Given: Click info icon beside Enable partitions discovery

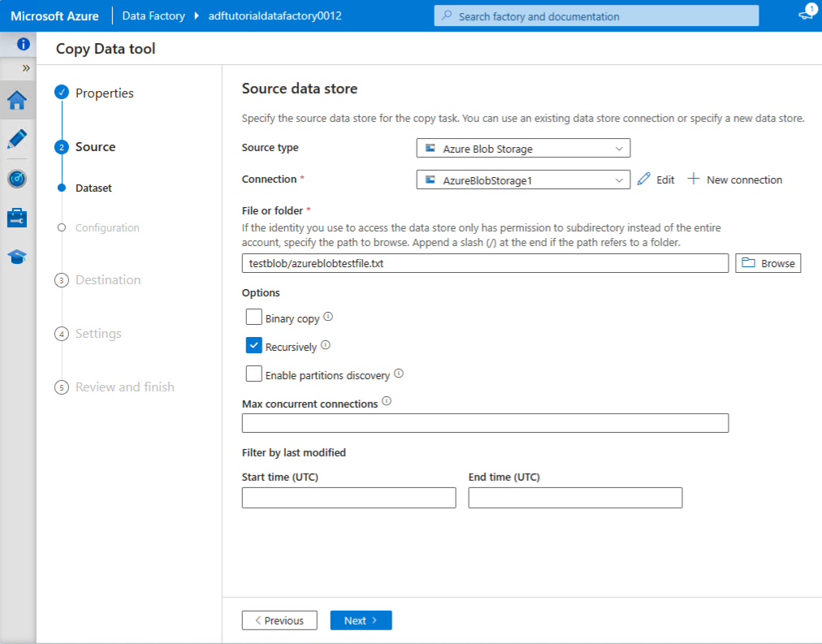Looking at the screenshot, I should tap(399, 373).
